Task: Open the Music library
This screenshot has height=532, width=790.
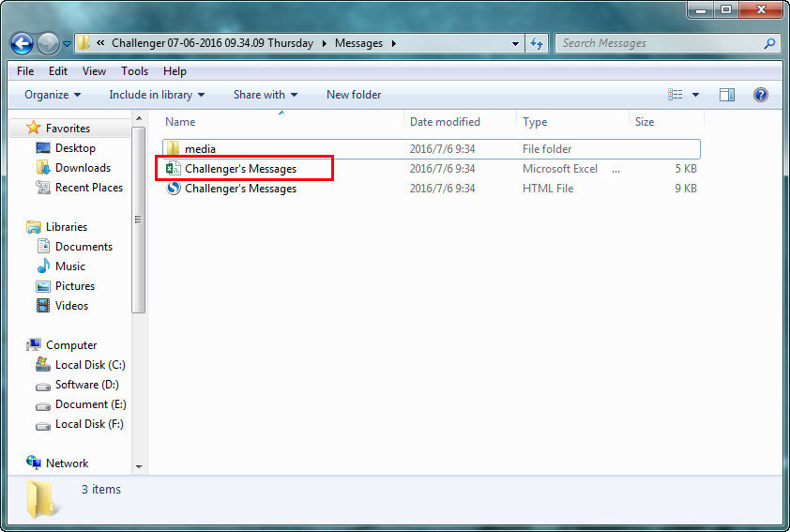Action: 70,266
